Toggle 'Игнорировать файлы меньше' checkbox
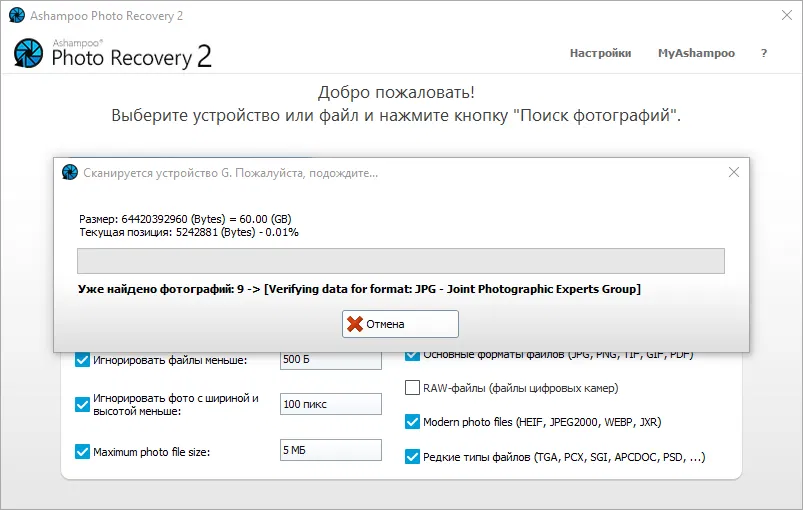 (x=82, y=359)
